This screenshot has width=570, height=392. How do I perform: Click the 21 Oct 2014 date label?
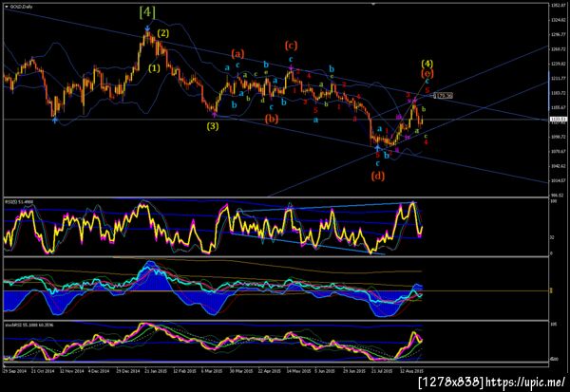43,371
